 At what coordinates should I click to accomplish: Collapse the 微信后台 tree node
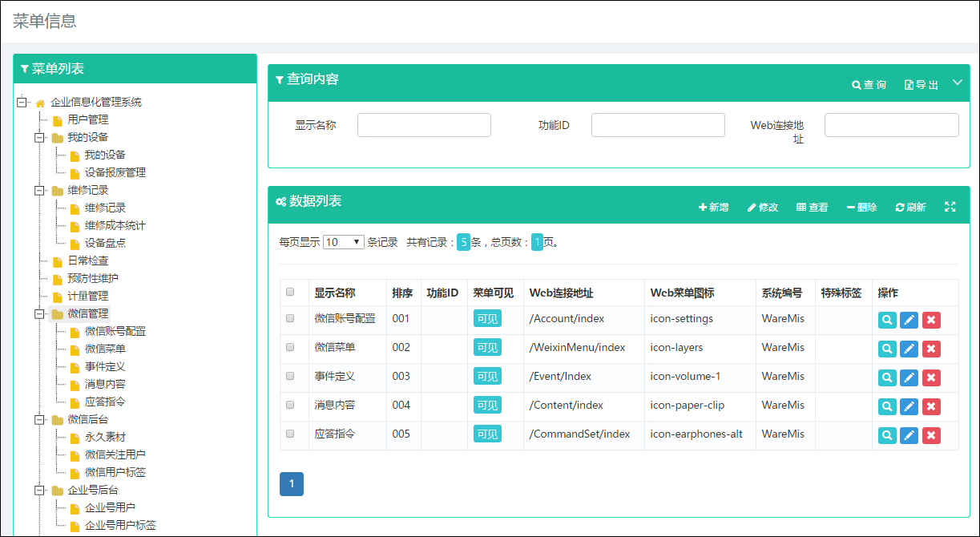point(38,419)
